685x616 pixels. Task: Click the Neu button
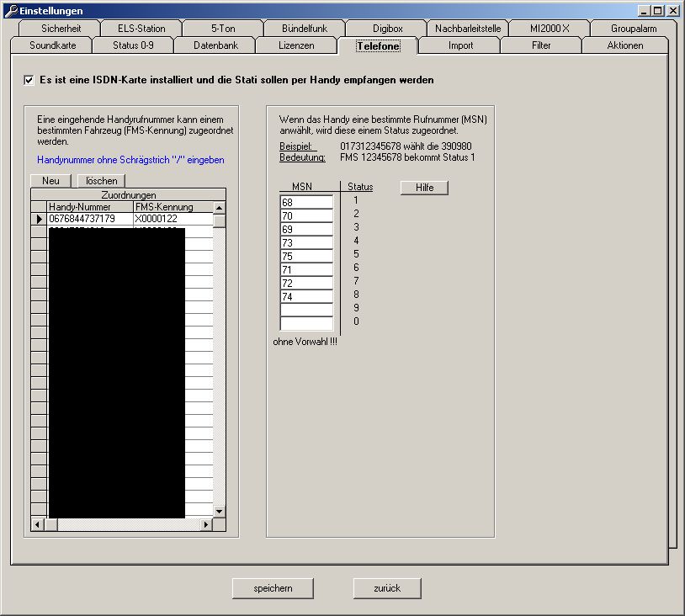pos(50,181)
